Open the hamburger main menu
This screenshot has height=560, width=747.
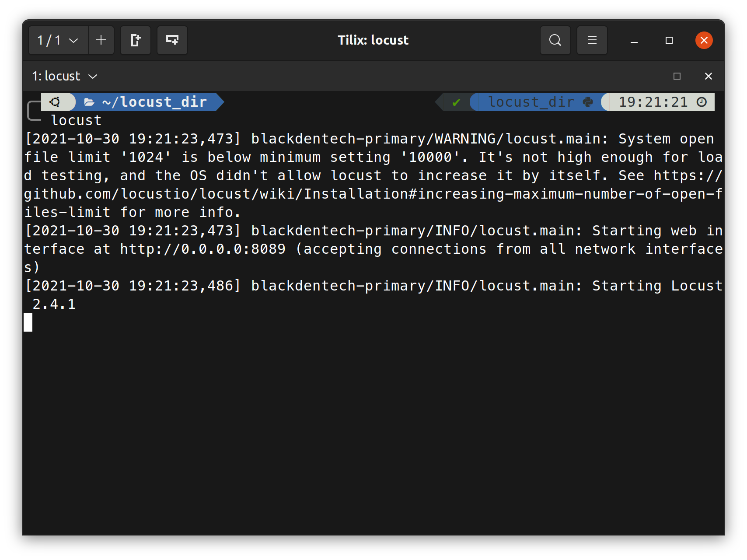(x=592, y=40)
